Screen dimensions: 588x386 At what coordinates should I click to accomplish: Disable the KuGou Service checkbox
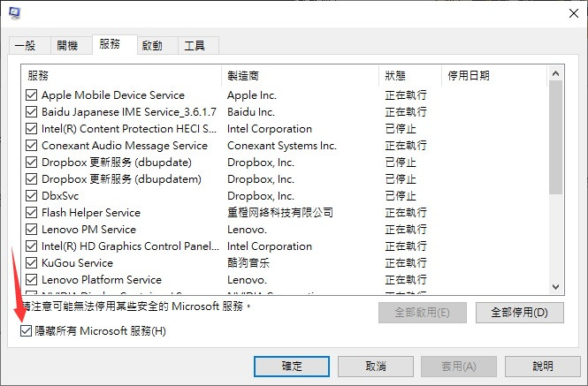(32, 263)
